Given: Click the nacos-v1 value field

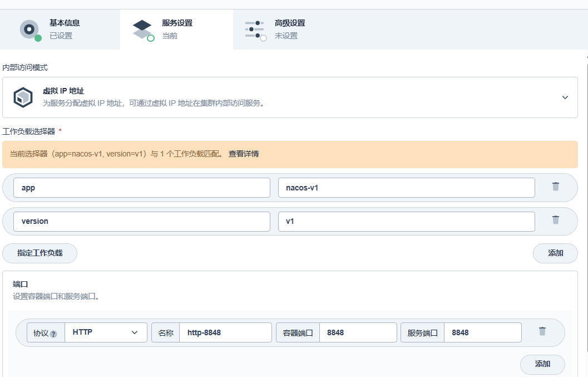Looking at the screenshot, I should tap(406, 188).
